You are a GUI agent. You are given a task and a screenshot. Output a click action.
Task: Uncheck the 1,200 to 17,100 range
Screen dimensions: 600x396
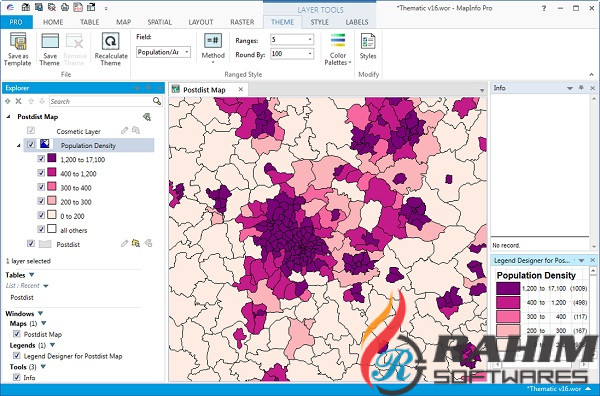41,158
